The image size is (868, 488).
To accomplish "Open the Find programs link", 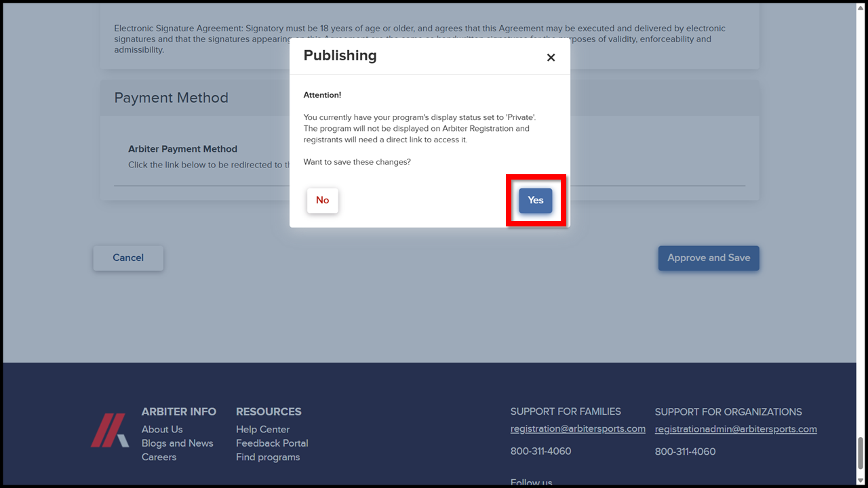I will click(x=268, y=457).
